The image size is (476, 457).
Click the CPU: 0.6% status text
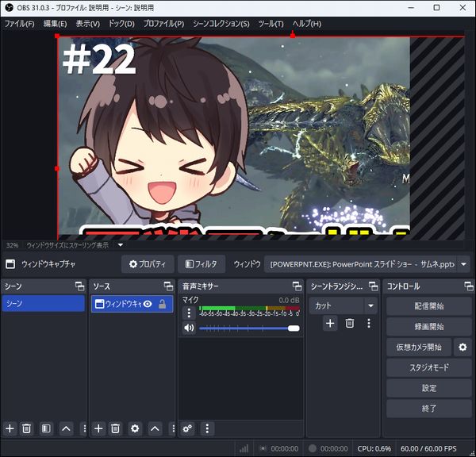pos(374,448)
